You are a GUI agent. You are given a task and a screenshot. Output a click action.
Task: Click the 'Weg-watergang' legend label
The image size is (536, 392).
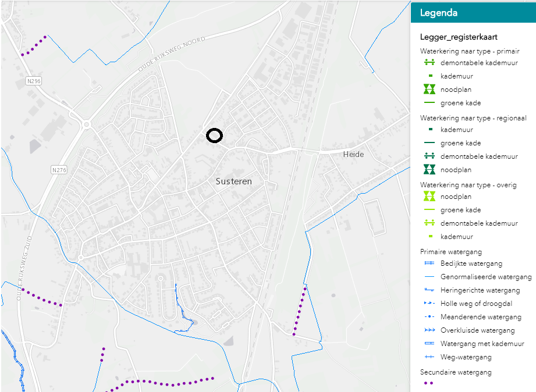(466, 357)
